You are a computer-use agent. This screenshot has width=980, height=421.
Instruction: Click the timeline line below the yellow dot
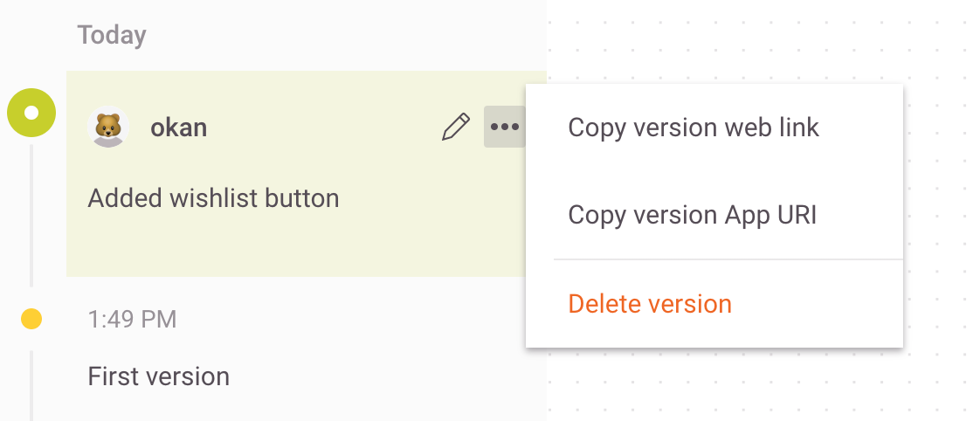tap(31, 384)
